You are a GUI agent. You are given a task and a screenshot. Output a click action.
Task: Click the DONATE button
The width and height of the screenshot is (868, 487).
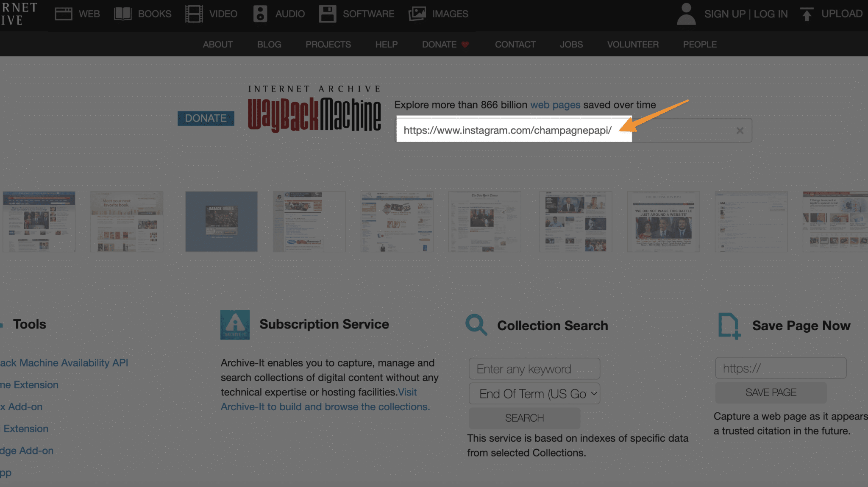pyautogui.click(x=206, y=118)
